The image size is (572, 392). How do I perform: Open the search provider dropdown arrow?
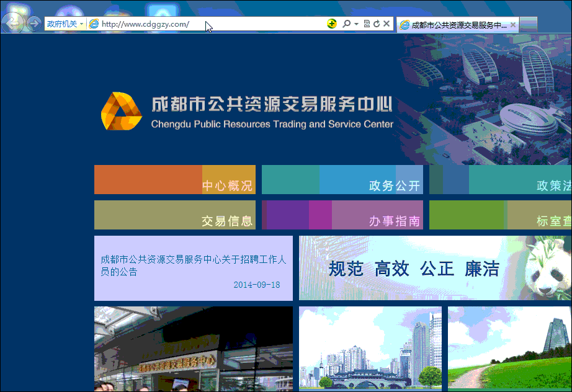tap(355, 24)
